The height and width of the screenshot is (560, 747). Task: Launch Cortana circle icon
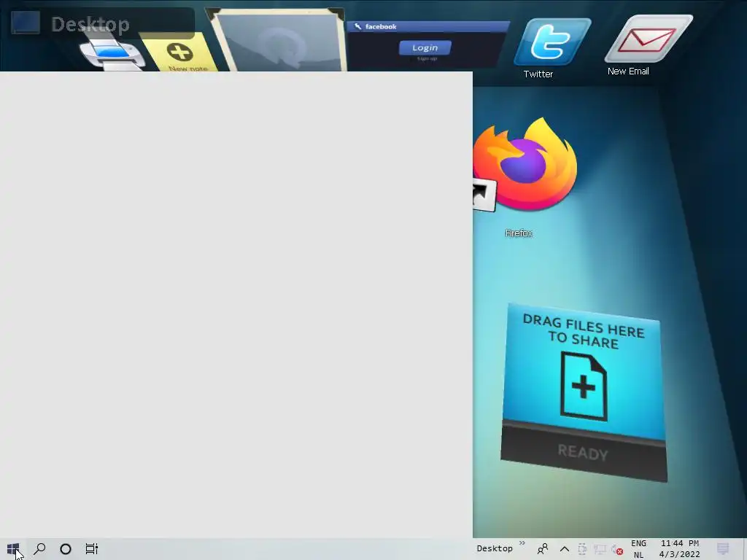(66, 549)
